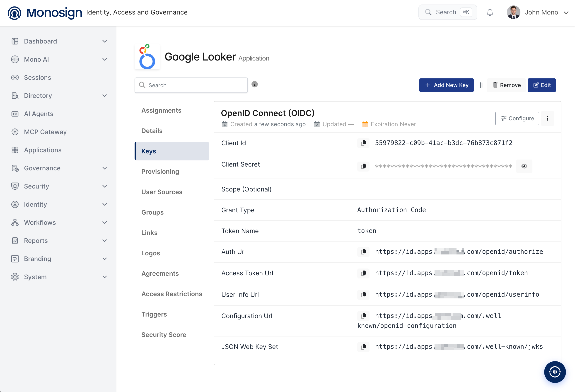This screenshot has width=575, height=392.
Task: Copy the Auth Url
Action: [363, 252]
